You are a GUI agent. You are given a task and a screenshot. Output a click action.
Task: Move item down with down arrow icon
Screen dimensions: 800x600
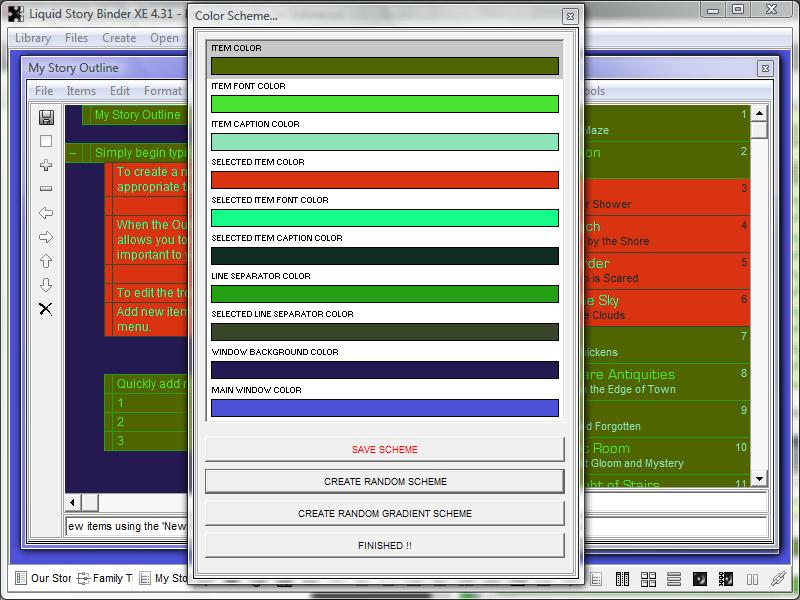[46, 285]
